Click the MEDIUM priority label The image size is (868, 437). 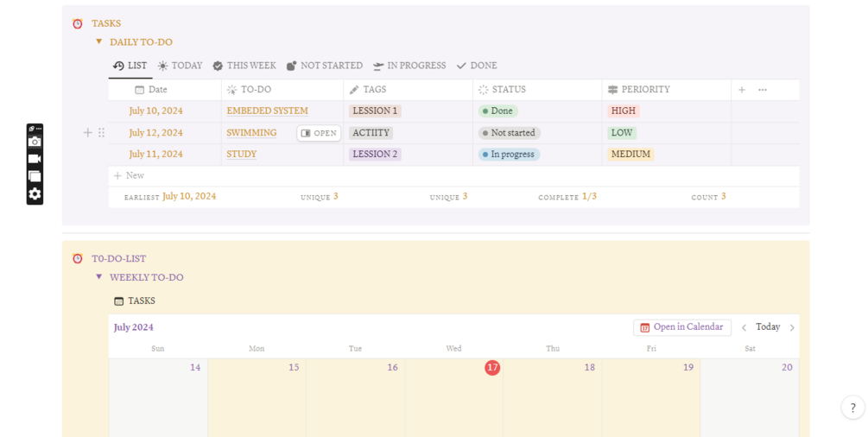630,154
